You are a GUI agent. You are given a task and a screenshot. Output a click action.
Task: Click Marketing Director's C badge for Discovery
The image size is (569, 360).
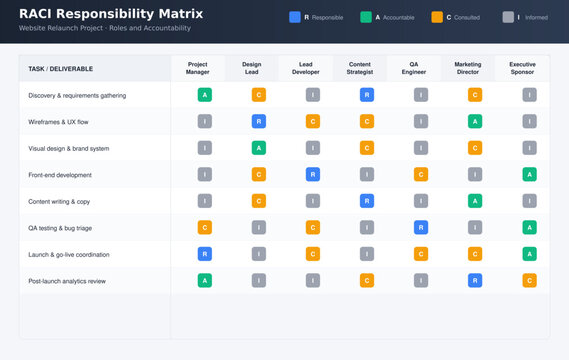point(475,95)
